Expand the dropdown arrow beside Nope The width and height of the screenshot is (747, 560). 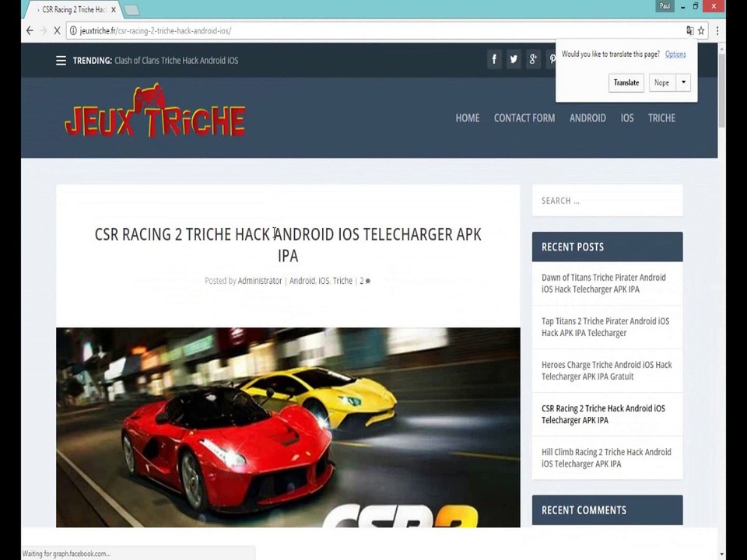[x=683, y=82]
